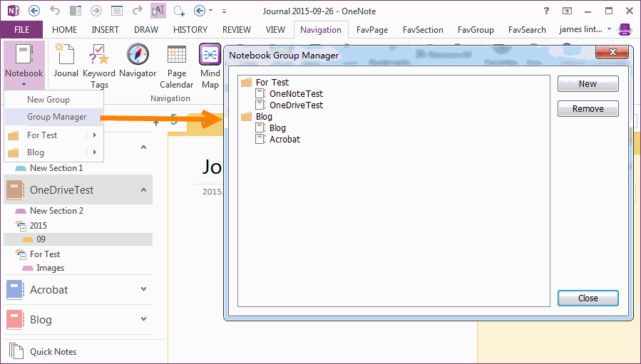
Task: Expand Blog submenu arrow in menu
Action: pyautogui.click(x=95, y=152)
